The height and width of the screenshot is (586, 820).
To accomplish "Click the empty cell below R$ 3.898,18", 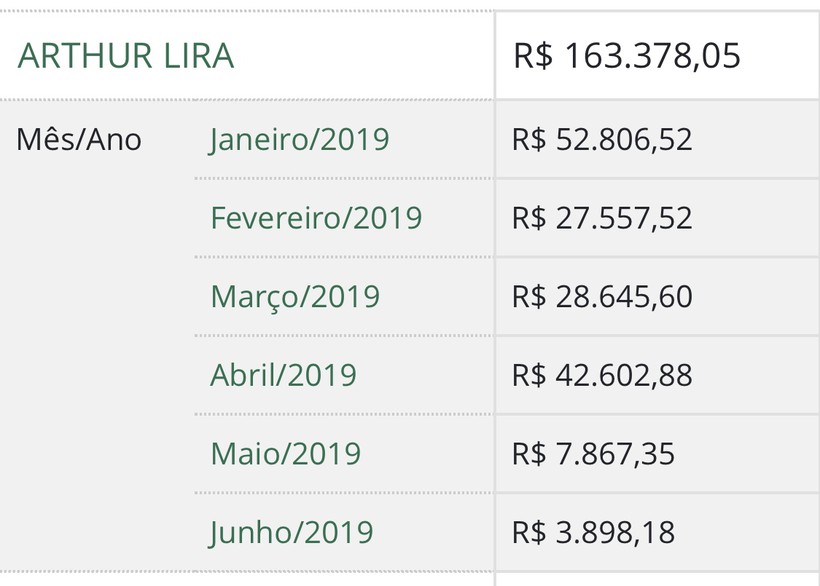I will point(657,579).
